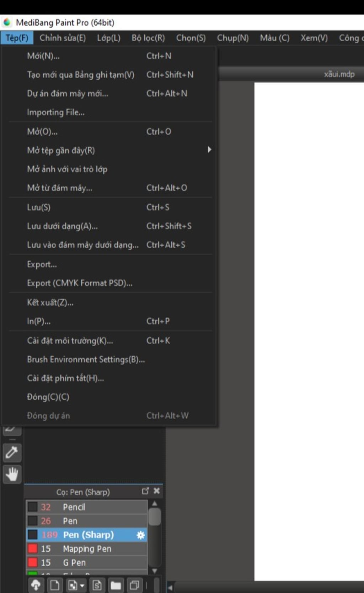The height and width of the screenshot is (593, 364).
Task: Click the duplicate brush icon
Action: click(134, 585)
